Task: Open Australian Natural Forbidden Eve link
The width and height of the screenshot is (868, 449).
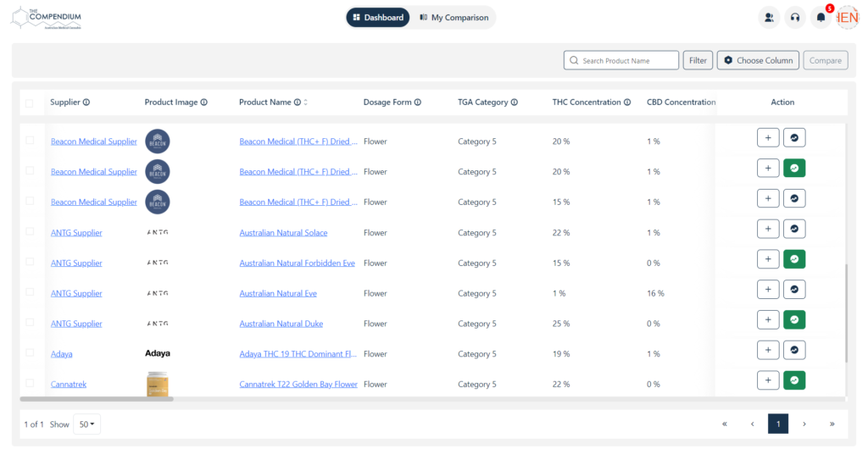Action: tap(298, 263)
